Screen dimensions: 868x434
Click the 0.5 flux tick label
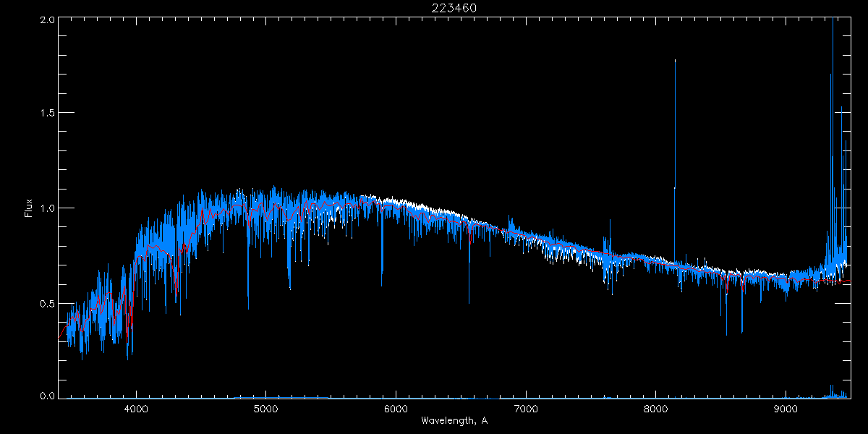click(46, 303)
